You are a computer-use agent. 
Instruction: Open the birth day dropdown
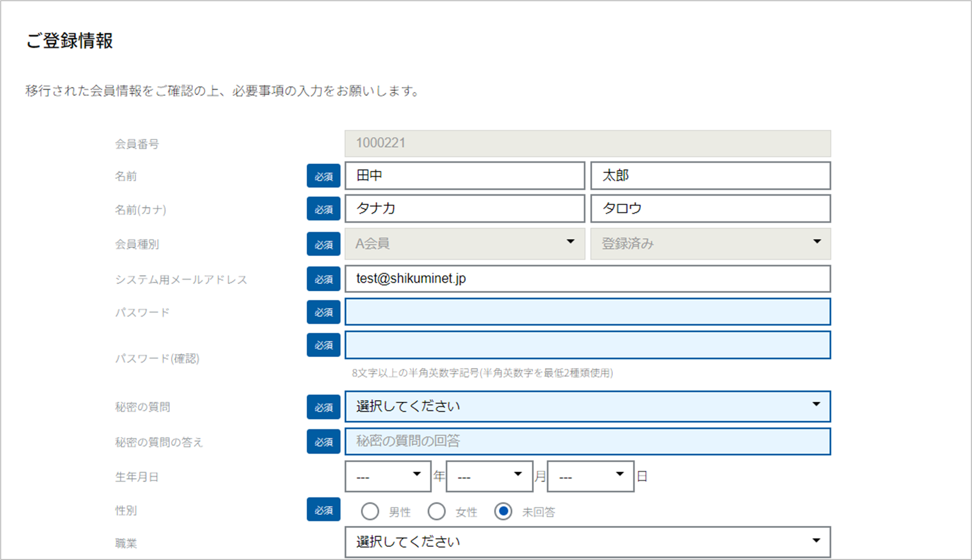coord(590,476)
